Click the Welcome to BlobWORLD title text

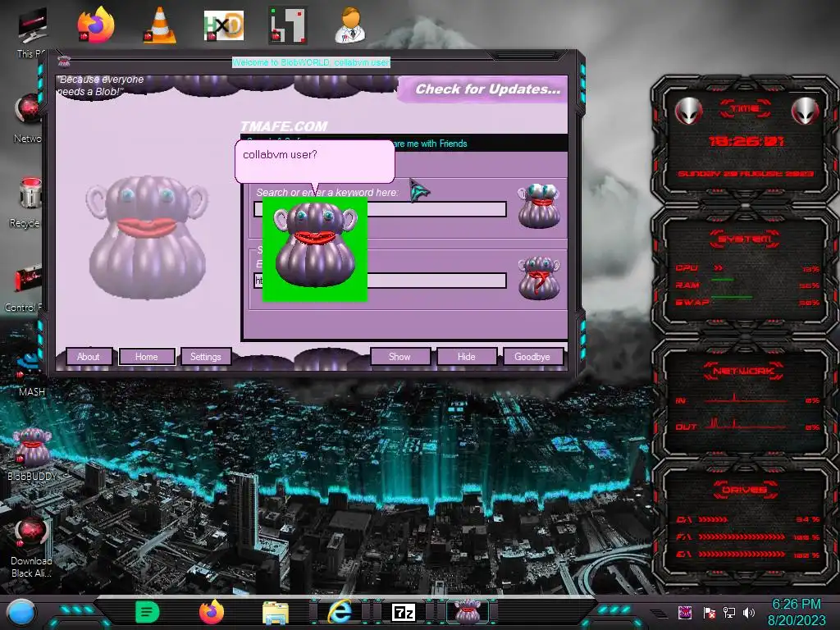(x=311, y=62)
